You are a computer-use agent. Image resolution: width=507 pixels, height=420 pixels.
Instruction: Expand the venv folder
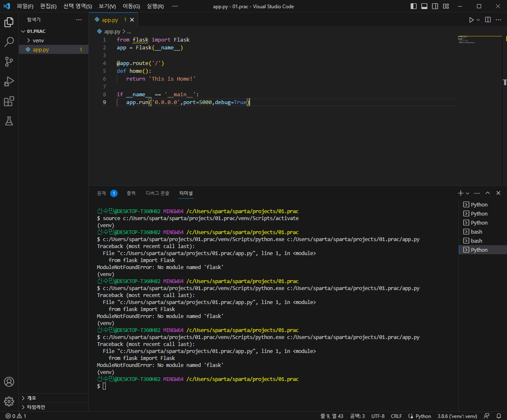[53, 40]
